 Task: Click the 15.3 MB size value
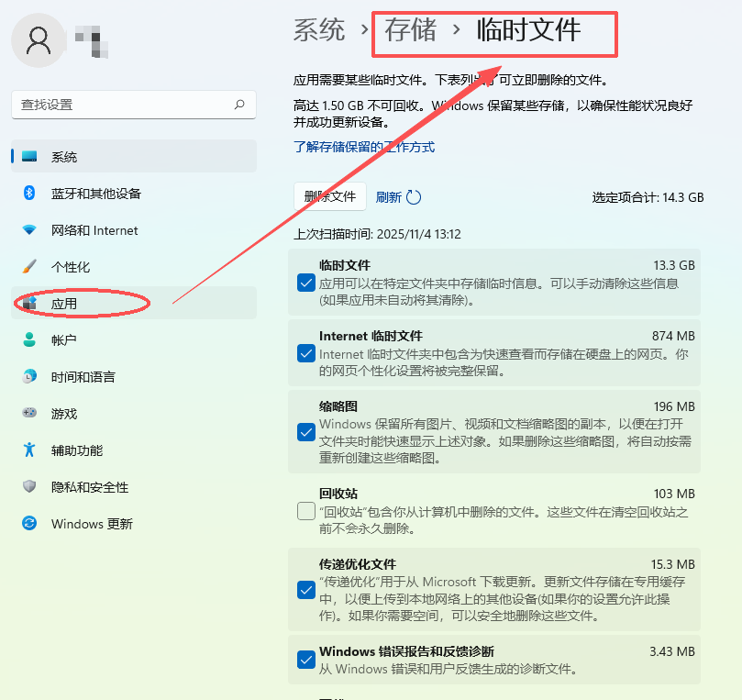click(673, 564)
